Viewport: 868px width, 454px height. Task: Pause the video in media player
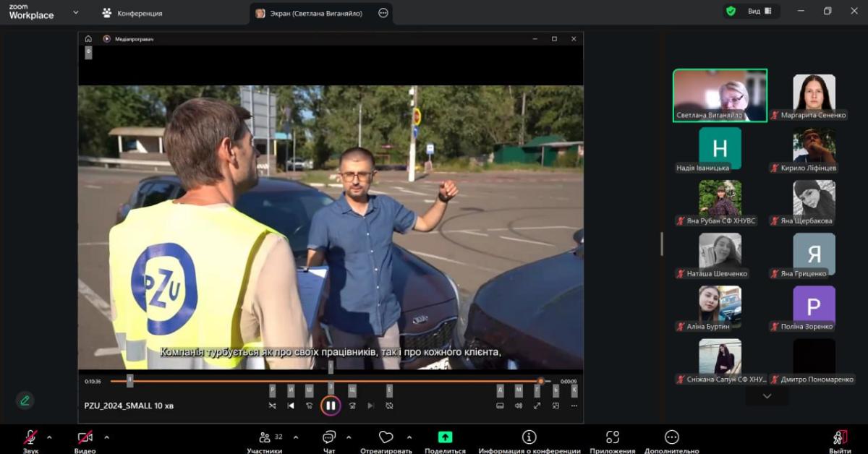coord(331,406)
